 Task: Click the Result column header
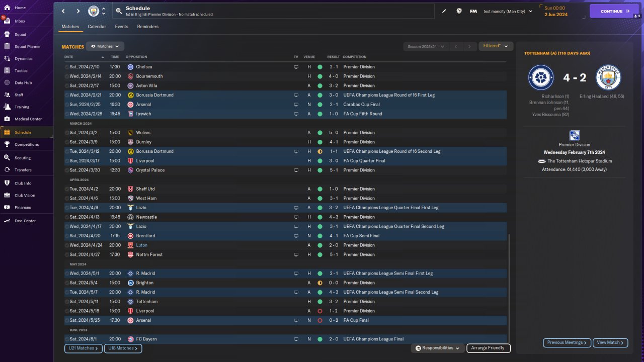pos(334,57)
